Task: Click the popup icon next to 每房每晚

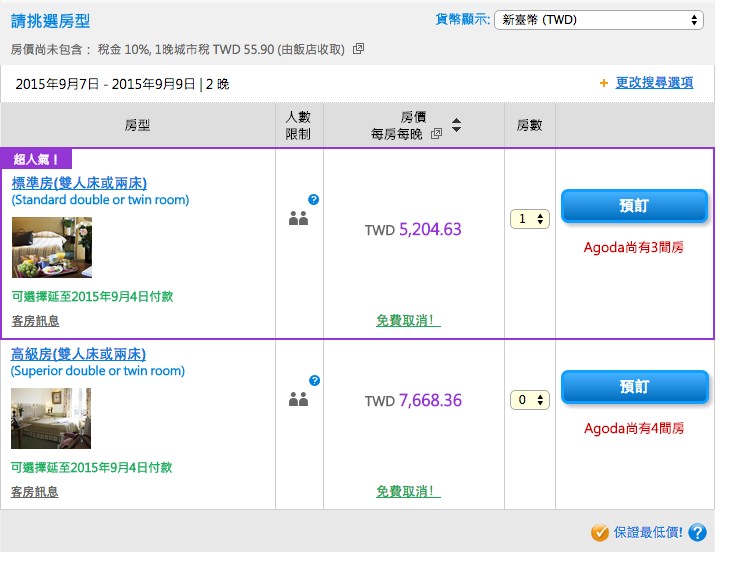Action: pyautogui.click(x=436, y=134)
